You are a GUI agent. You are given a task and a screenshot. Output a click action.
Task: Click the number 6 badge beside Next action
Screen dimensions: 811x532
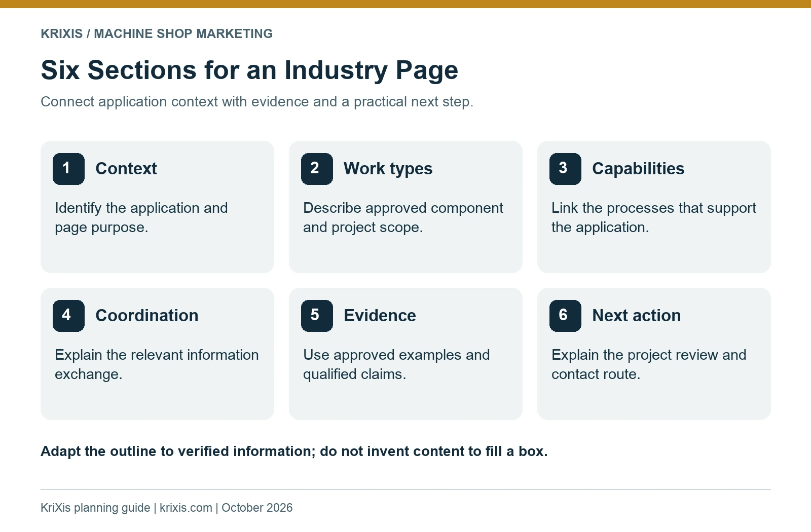pyautogui.click(x=565, y=316)
